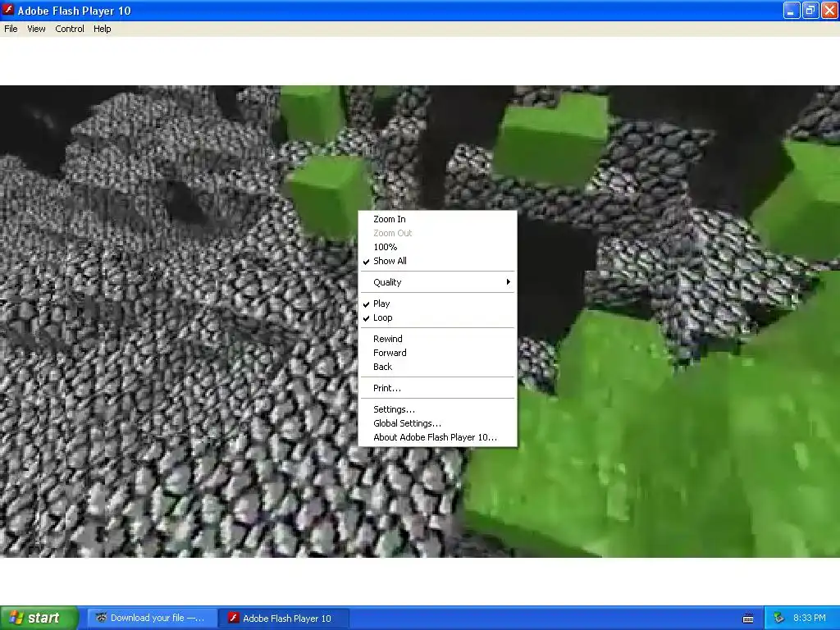The height and width of the screenshot is (630, 840).
Task: Open Global Settings... entry
Action: click(438, 423)
